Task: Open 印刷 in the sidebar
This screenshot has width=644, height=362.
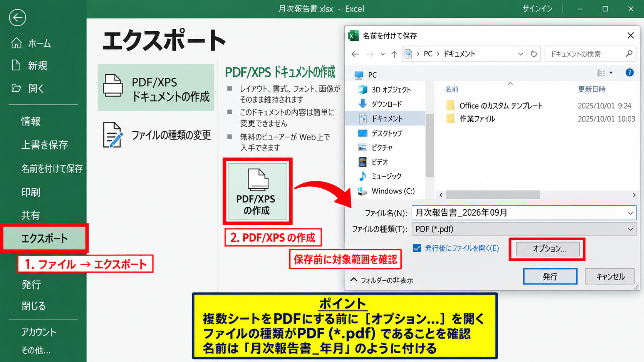Action: pos(31,192)
